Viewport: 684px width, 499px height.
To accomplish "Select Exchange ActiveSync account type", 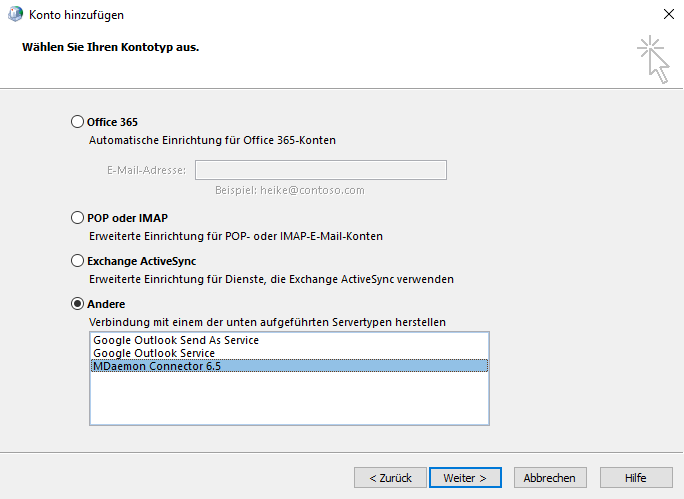I will 78,261.
